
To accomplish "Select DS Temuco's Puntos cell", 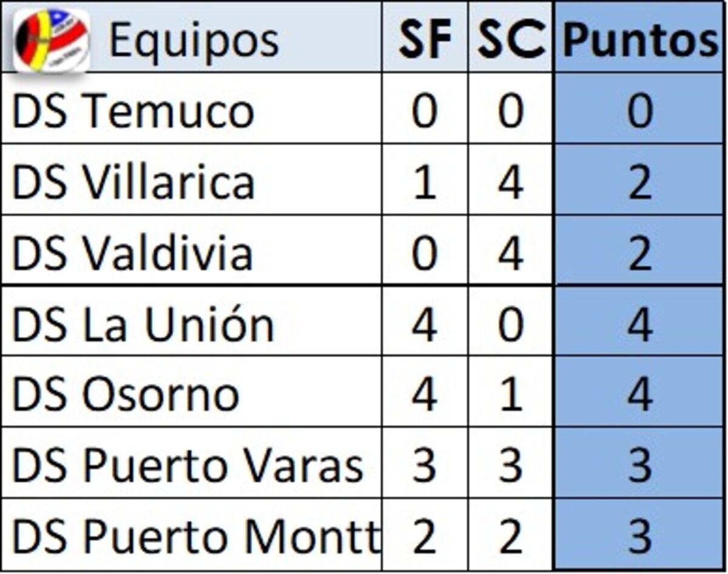I will tap(640, 109).
